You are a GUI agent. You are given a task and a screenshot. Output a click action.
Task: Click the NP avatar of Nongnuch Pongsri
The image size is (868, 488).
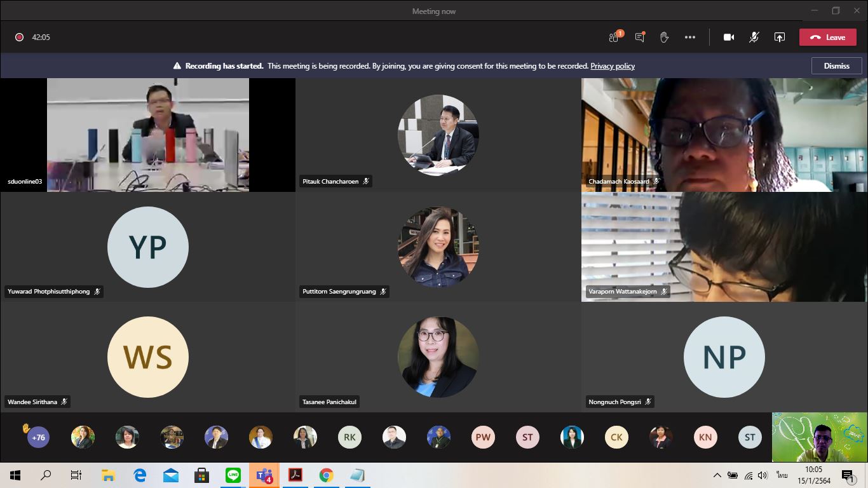pos(724,357)
